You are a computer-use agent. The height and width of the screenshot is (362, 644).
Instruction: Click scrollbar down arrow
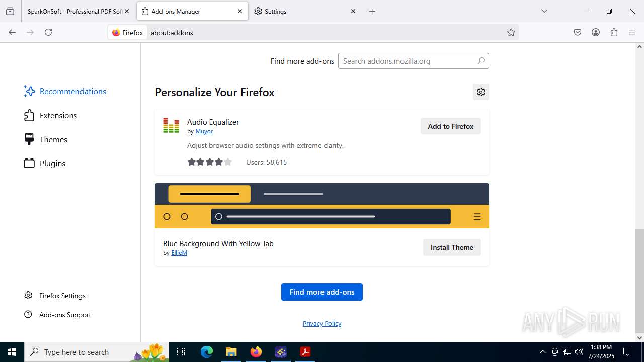click(x=639, y=337)
